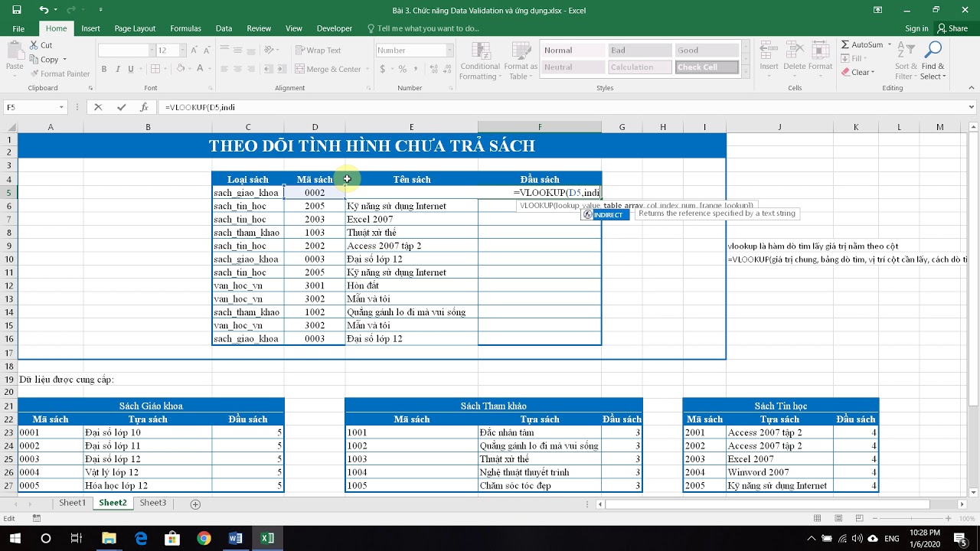Switch to the Sheet3 tab
The image size is (980, 551).
click(x=152, y=503)
